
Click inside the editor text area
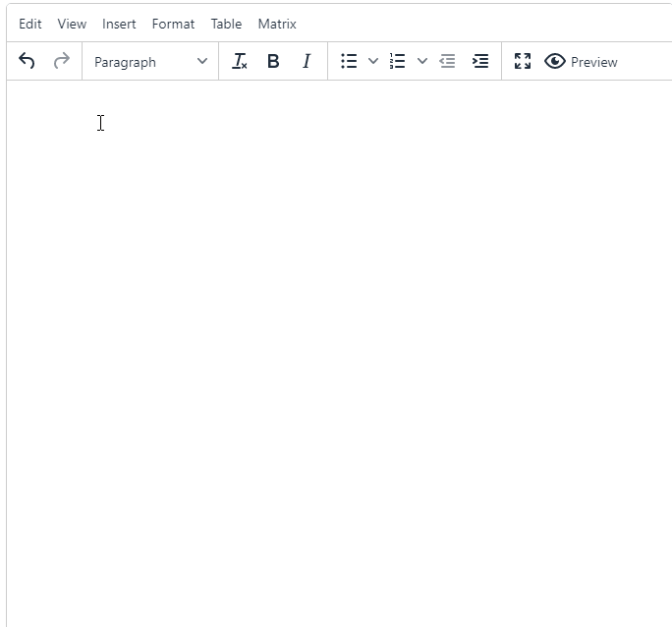pos(339,353)
